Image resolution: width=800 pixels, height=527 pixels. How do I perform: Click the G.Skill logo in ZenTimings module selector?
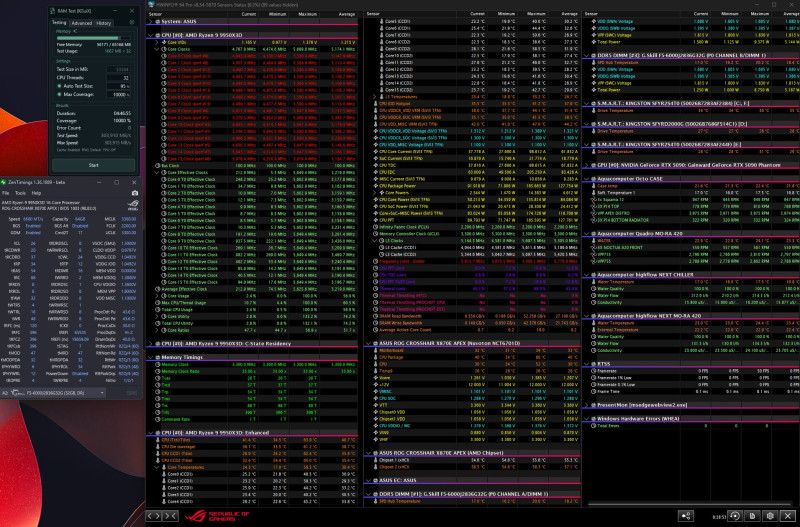tap(17, 393)
